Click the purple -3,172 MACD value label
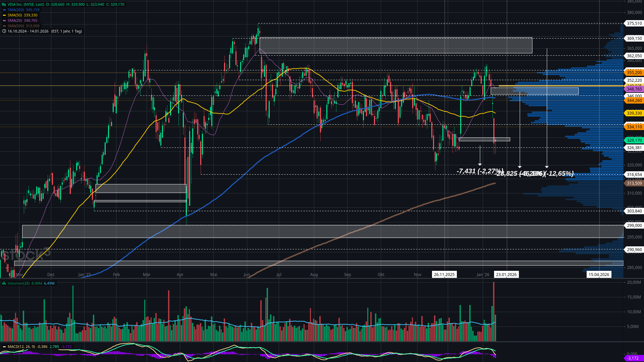The image size is (644, 362). click(x=633, y=358)
